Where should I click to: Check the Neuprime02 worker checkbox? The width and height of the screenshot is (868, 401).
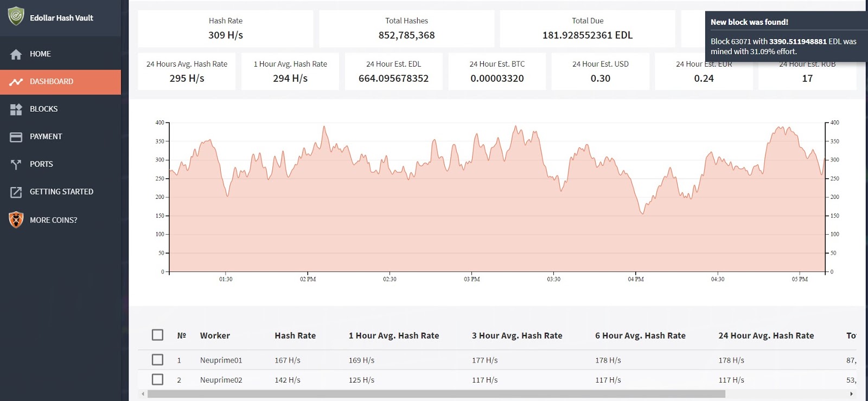[157, 379]
